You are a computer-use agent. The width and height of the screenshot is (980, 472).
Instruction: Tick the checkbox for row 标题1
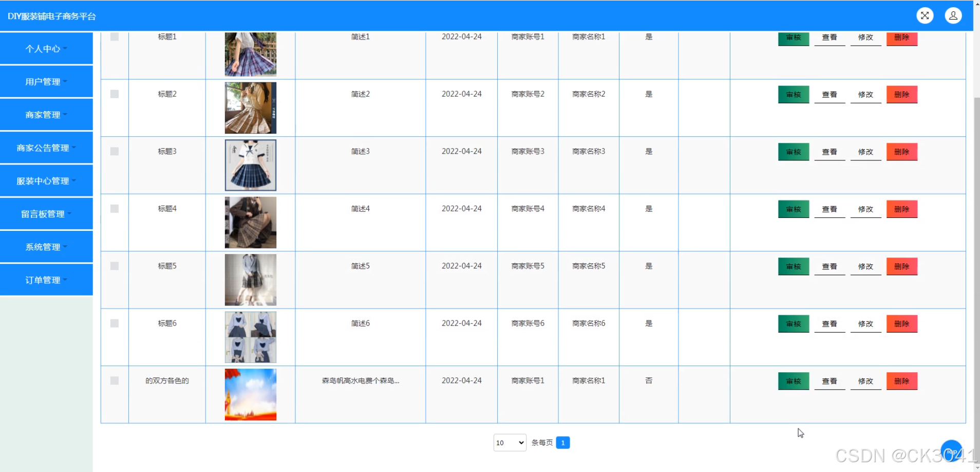pyautogui.click(x=115, y=37)
